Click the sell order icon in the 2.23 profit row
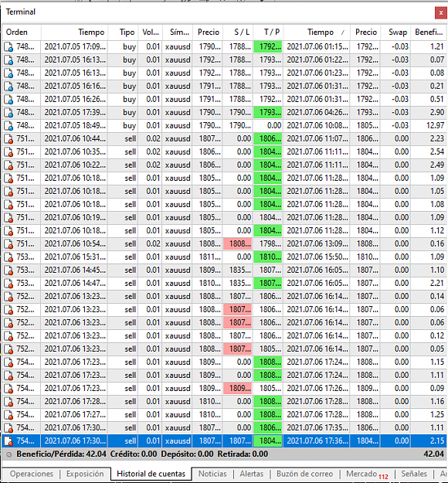The width and height of the screenshot is (448, 483). coord(8,139)
